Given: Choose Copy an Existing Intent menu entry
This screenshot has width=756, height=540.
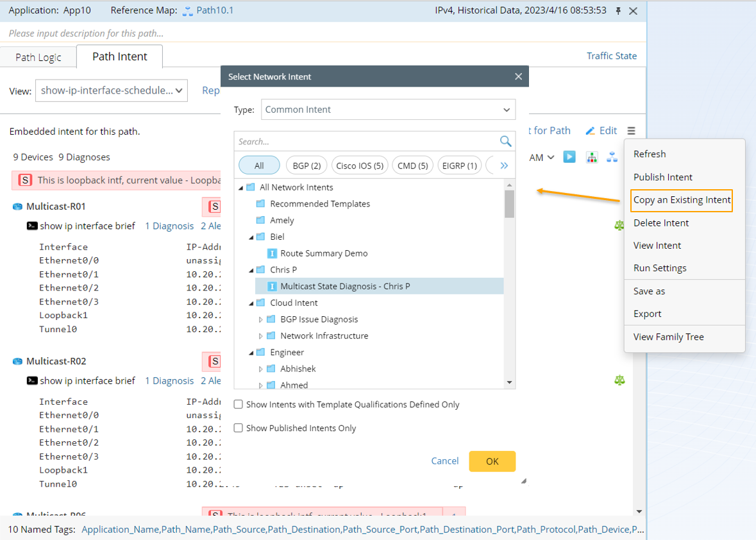Looking at the screenshot, I should (x=682, y=200).
